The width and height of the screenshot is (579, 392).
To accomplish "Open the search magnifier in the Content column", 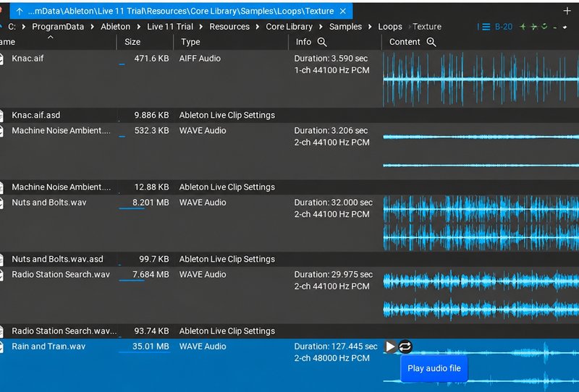I will (431, 42).
